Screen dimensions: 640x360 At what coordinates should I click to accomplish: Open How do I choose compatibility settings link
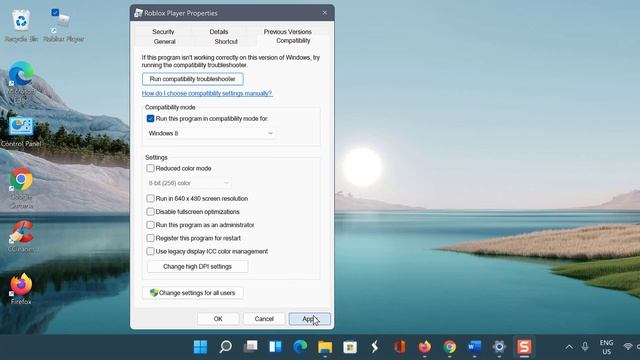click(x=207, y=93)
